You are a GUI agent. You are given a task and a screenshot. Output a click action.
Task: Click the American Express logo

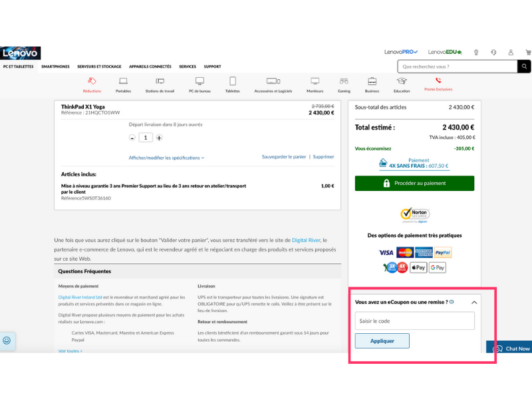click(x=424, y=253)
